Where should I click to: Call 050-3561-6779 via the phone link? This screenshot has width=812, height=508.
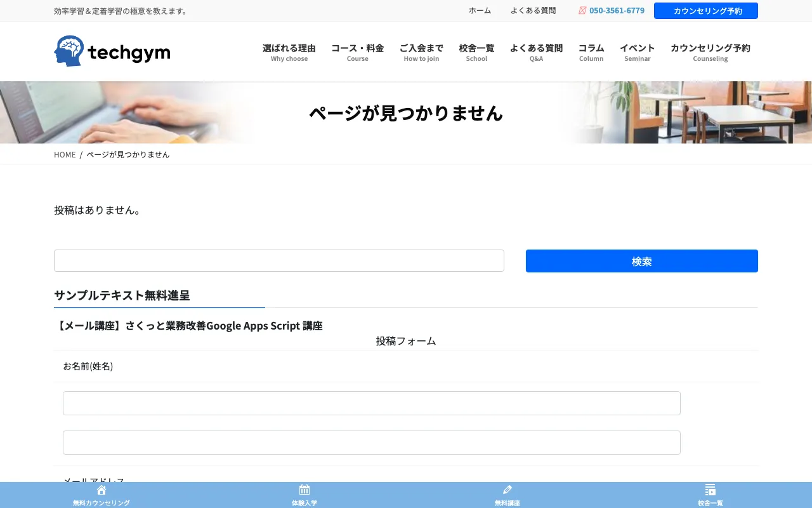coord(616,10)
